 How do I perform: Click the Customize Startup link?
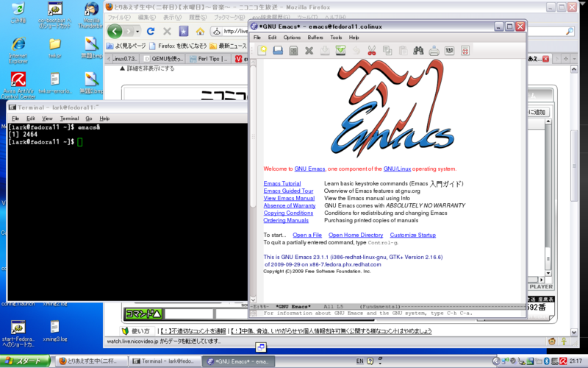412,235
